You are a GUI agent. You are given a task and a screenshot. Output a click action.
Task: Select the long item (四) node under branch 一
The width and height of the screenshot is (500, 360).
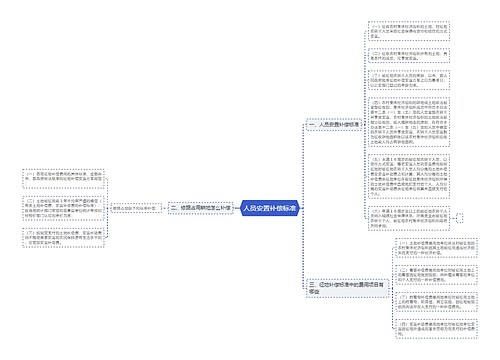pyautogui.click(x=409, y=122)
